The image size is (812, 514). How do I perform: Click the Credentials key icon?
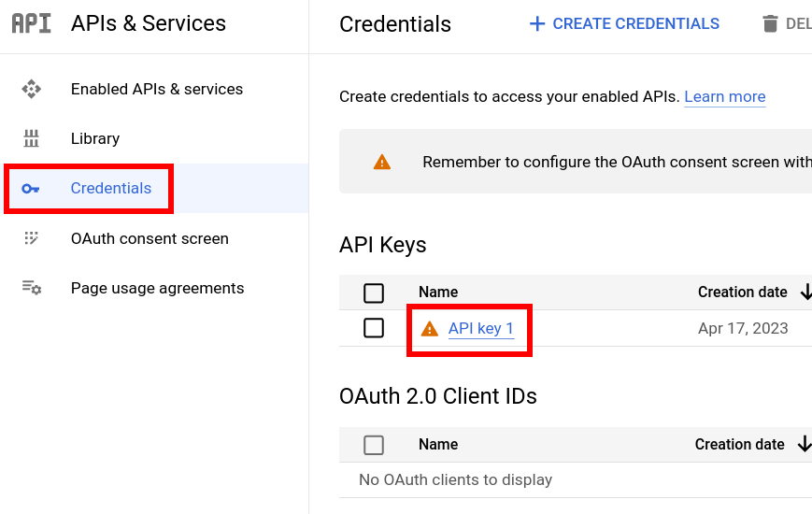click(x=31, y=189)
